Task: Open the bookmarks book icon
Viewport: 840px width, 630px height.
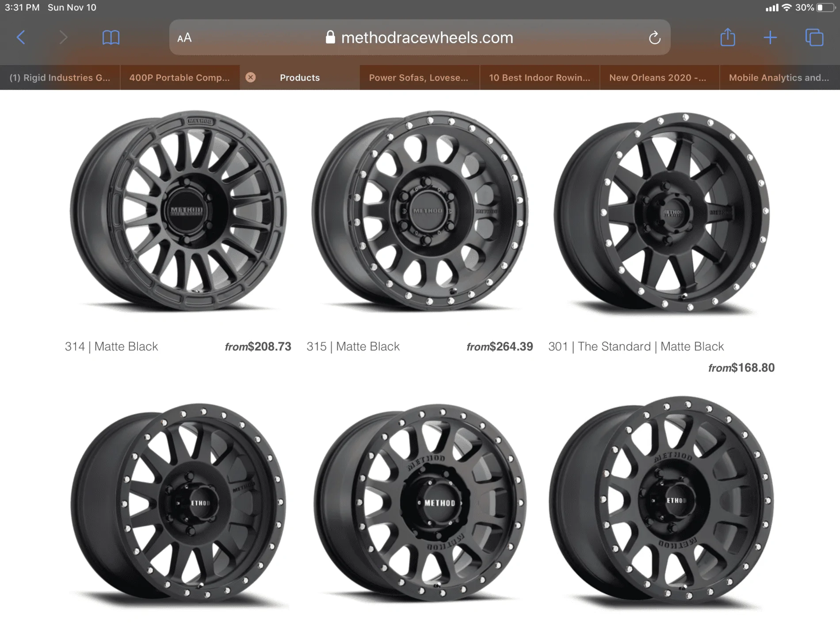Action: [111, 38]
